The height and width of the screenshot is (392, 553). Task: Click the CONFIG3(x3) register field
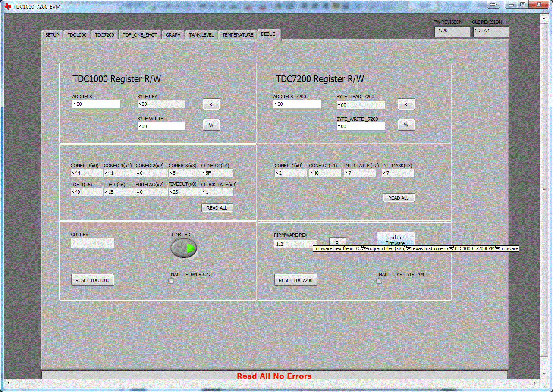[184, 173]
